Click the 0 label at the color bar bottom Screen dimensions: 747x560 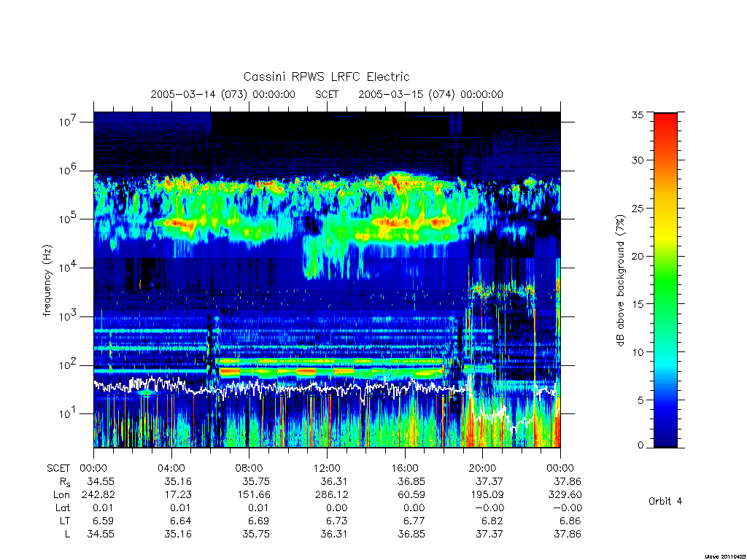(x=640, y=445)
